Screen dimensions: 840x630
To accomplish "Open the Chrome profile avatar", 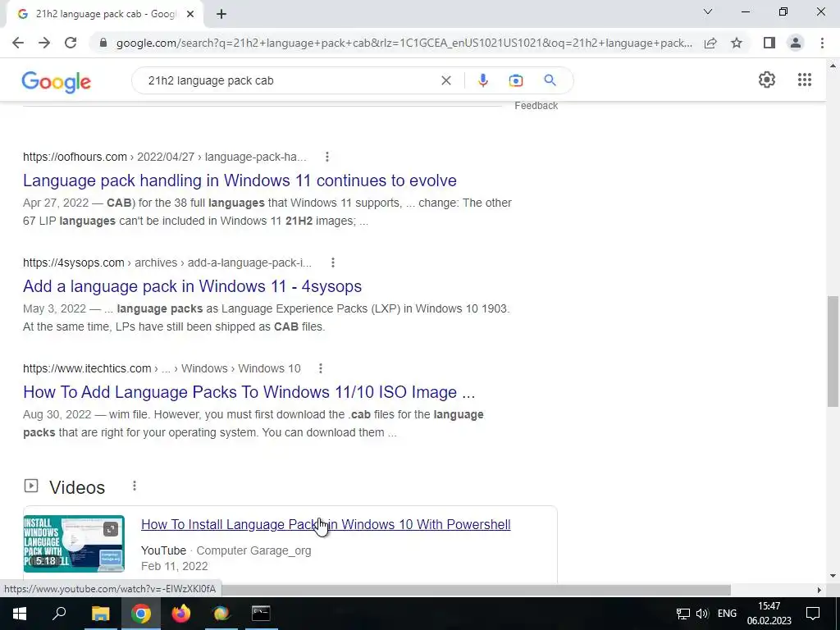I will click(x=796, y=43).
